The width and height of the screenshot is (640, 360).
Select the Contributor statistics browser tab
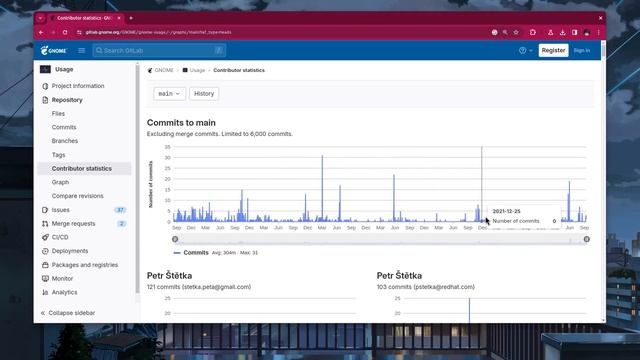(84, 18)
